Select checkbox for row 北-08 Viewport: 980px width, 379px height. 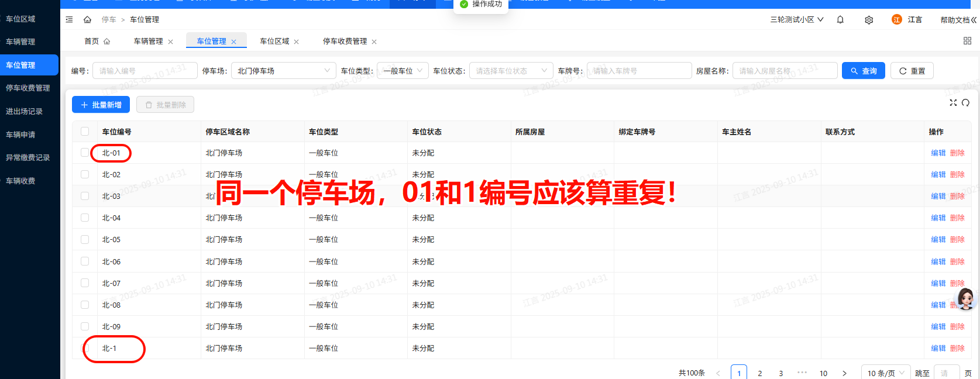[85, 305]
